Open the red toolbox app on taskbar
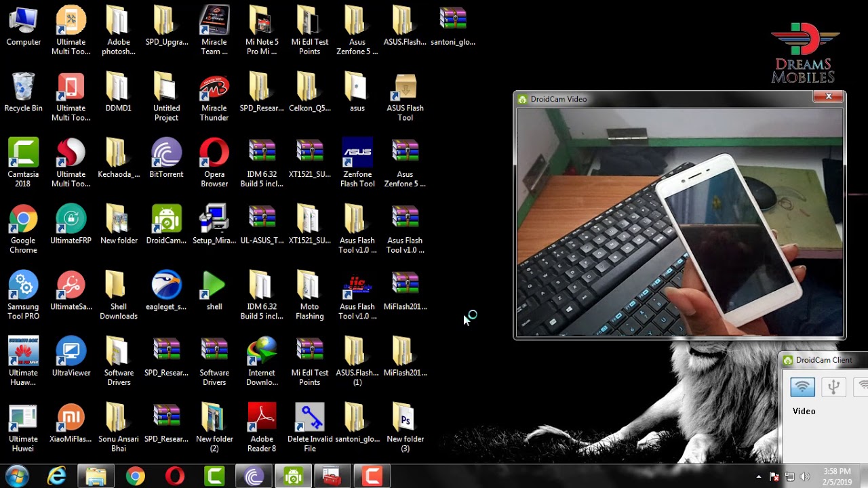The width and height of the screenshot is (868, 488). pyautogui.click(x=332, y=476)
